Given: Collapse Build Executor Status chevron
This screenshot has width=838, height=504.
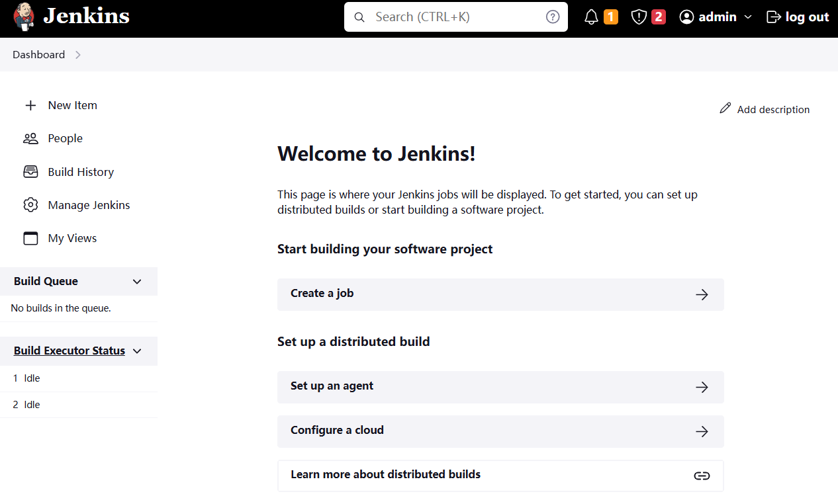Looking at the screenshot, I should (x=137, y=351).
